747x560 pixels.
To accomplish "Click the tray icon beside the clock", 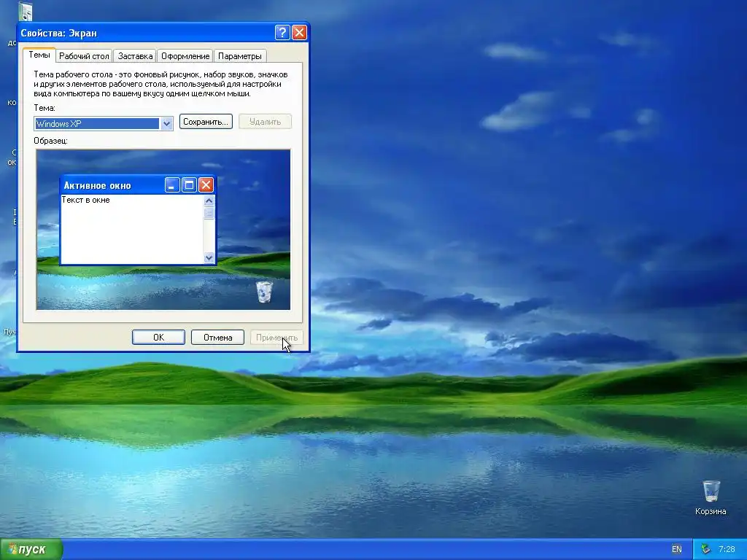I will [705, 549].
